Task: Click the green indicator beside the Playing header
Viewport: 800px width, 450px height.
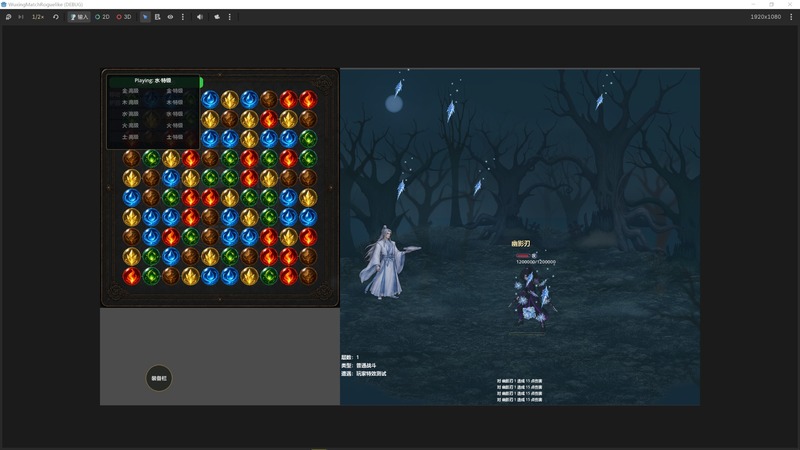Action: (202, 82)
